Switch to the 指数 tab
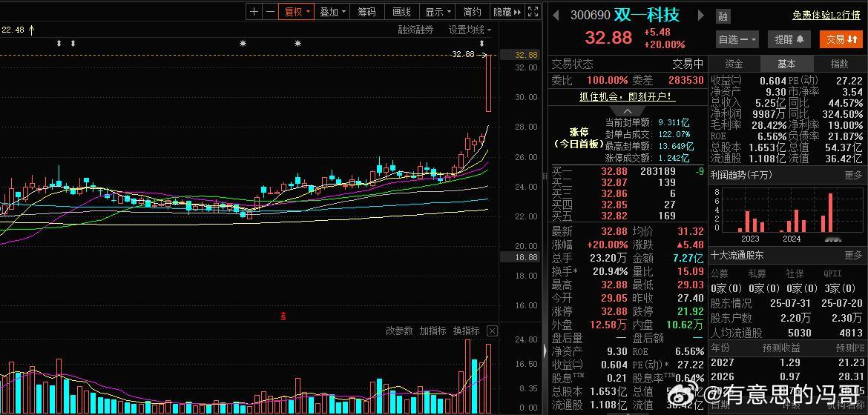This screenshot has width=868, height=415. (839, 64)
